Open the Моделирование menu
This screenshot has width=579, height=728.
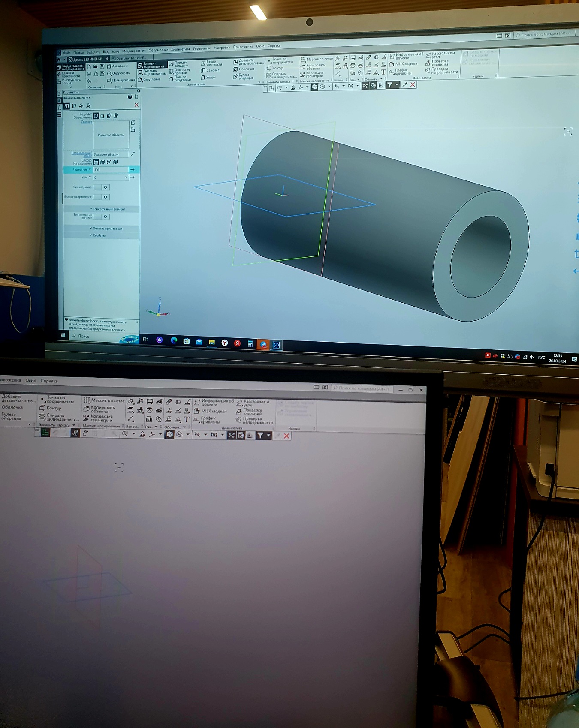[134, 51]
